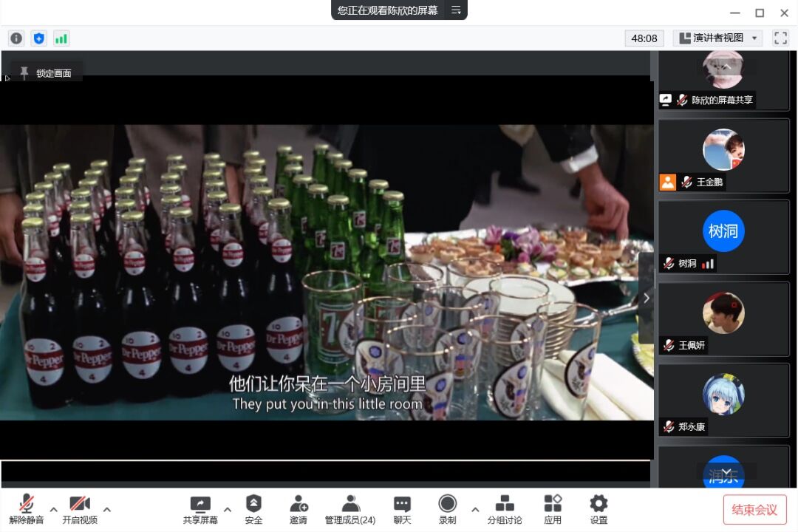Click muted mic icon next to 郑永康
The height and width of the screenshot is (532, 798).
coord(669,426)
